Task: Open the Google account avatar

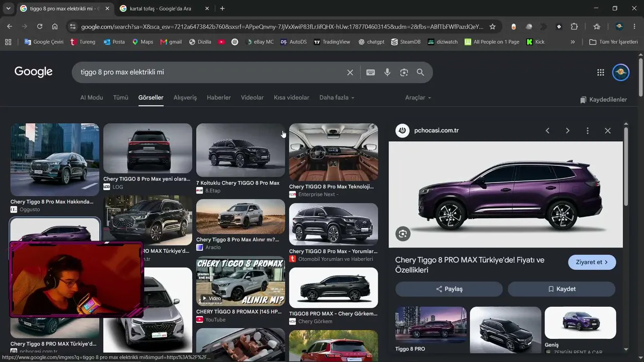Action: [x=621, y=72]
